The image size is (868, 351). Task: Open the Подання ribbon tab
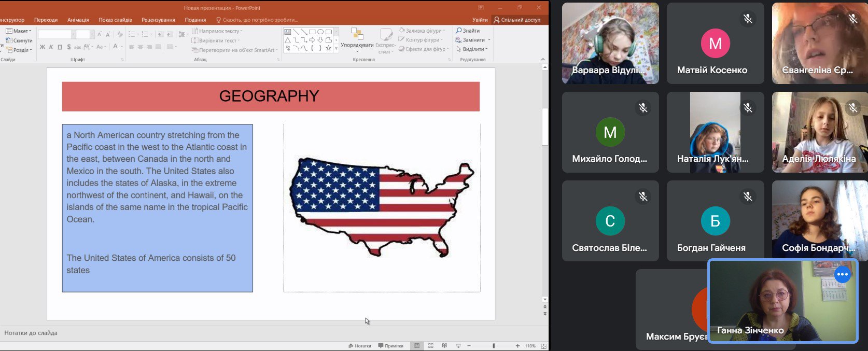195,20
